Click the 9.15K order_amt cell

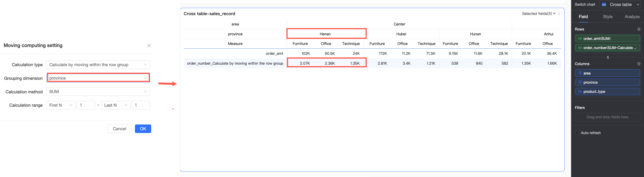[453, 53]
